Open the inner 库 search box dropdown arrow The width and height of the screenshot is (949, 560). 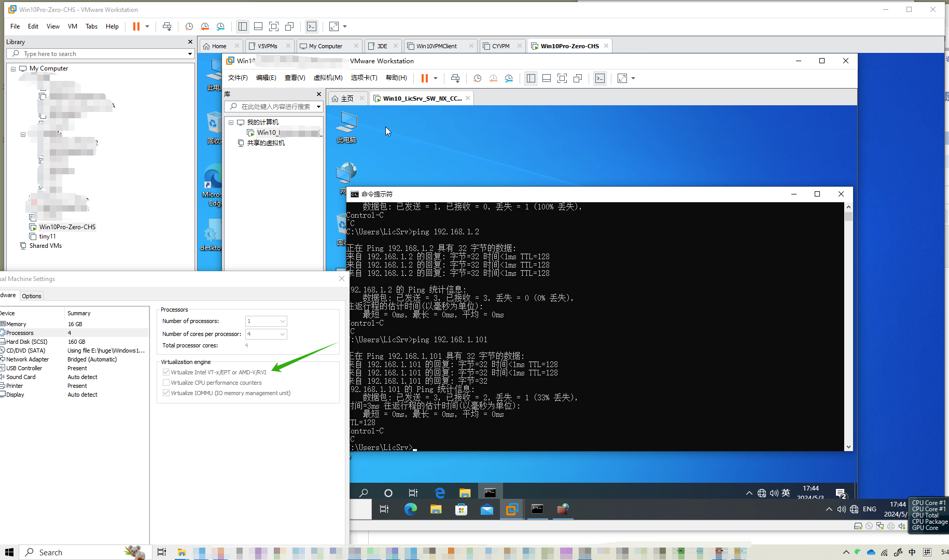click(318, 107)
